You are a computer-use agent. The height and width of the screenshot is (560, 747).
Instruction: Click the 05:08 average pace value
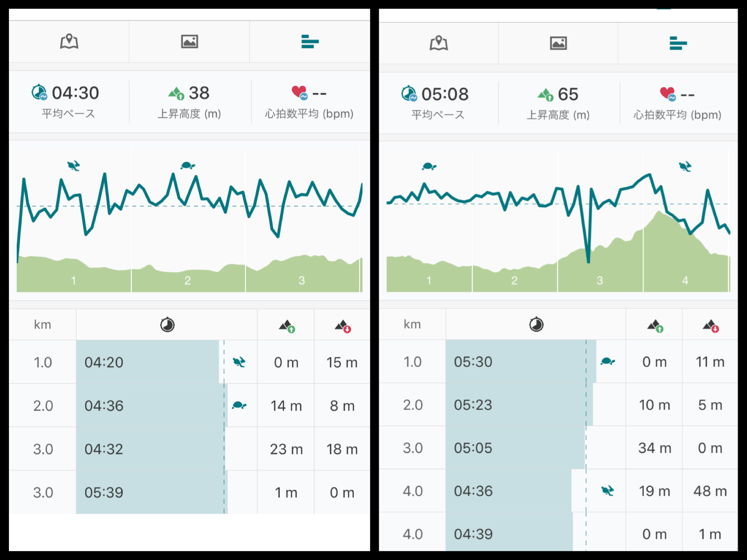tap(445, 94)
